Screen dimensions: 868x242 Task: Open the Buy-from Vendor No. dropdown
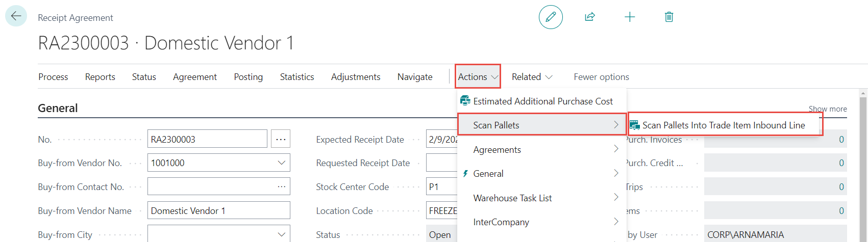(281, 163)
